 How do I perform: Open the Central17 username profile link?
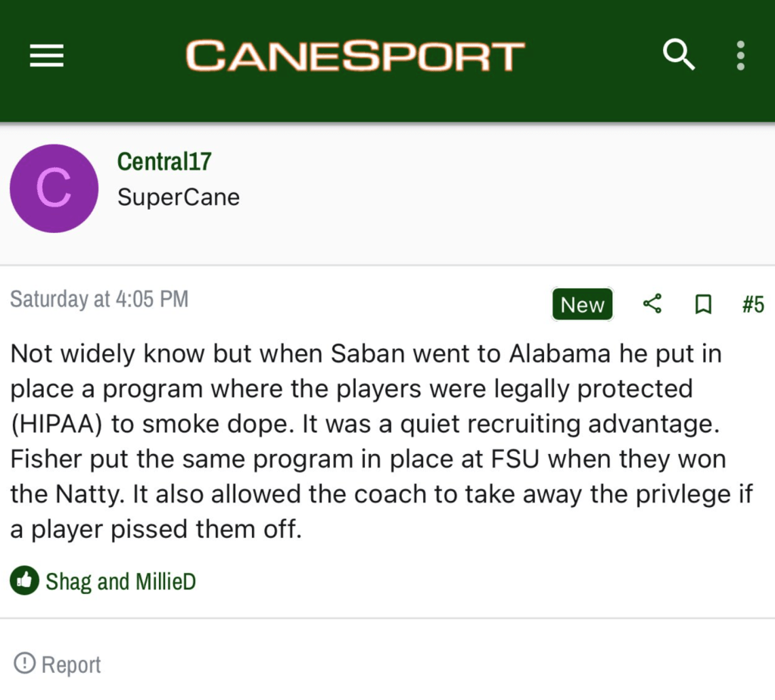(x=164, y=161)
